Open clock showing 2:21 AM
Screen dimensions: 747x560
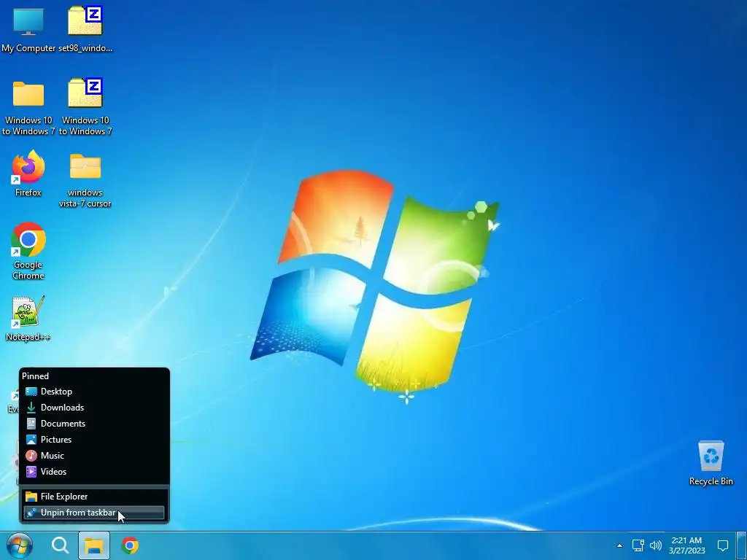(686, 545)
